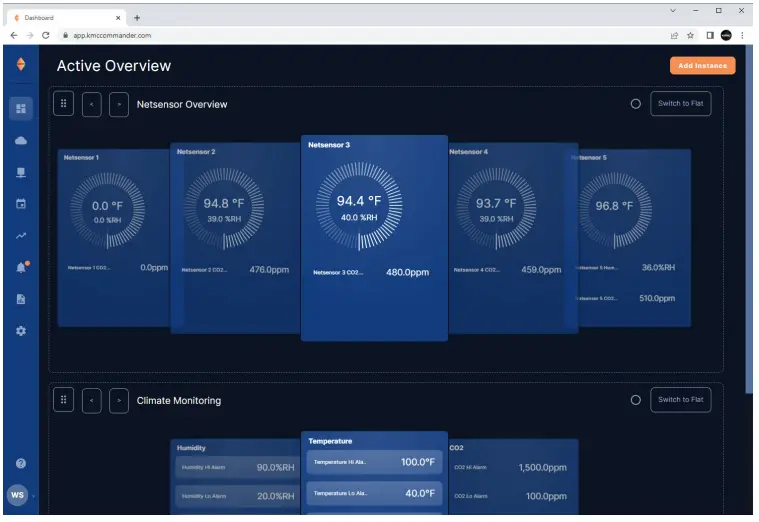
Task: Click the 480.0ppm CO2 value
Action: 407,272
